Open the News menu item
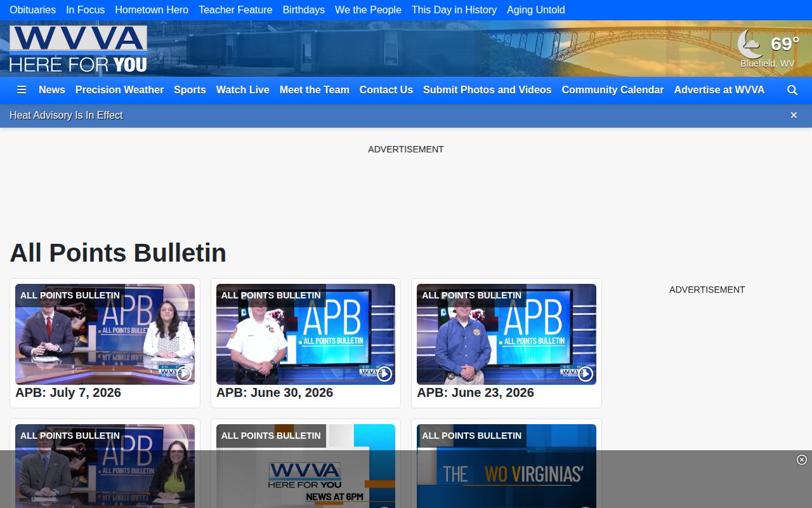The height and width of the screenshot is (508, 812). pos(52,90)
